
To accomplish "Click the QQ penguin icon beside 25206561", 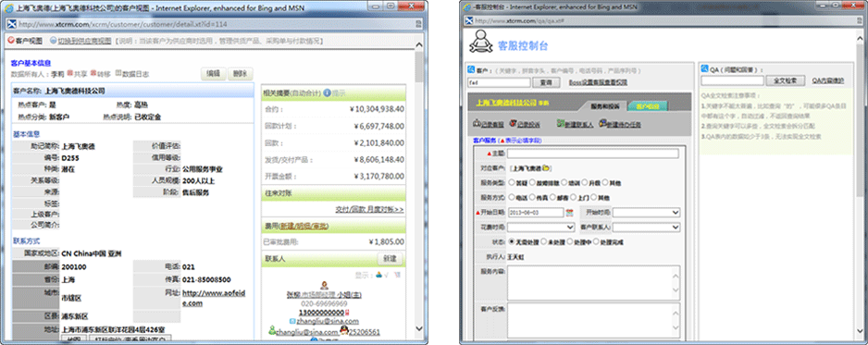I will pyautogui.click(x=344, y=331).
